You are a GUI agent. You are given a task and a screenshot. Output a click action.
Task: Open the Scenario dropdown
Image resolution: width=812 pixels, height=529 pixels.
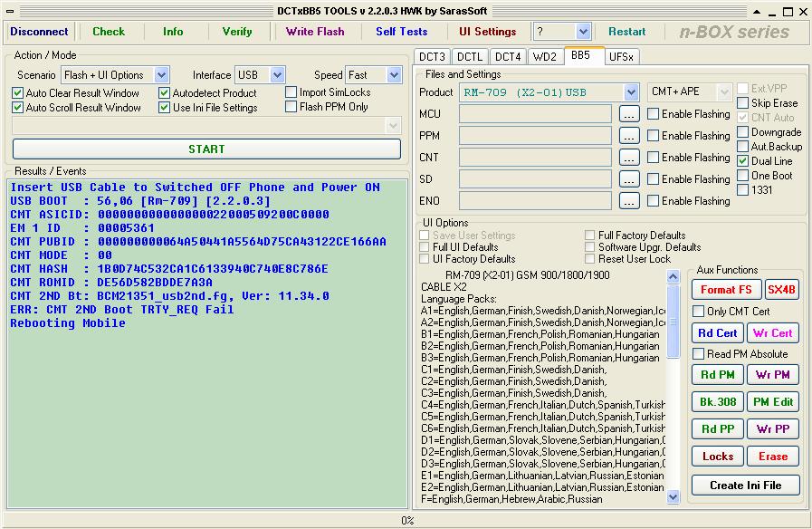[x=161, y=75]
